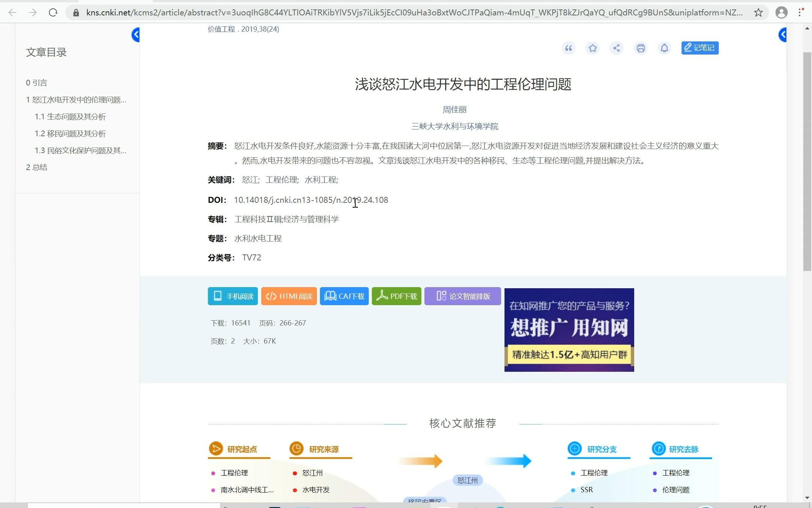This screenshot has height=508, width=812.
Task: Click the address bar URL
Action: click(414, 13)
